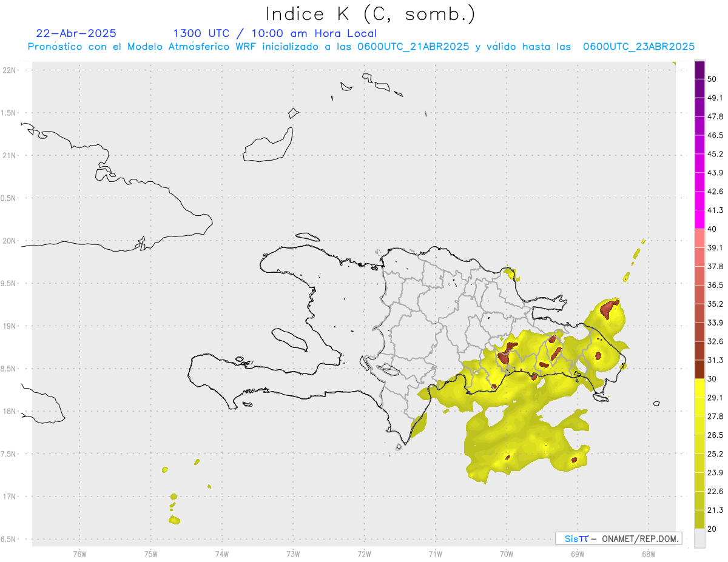
Task: Click the dark brown colorbar swatch between 30 and 31.3
Action: coord(699,370)
